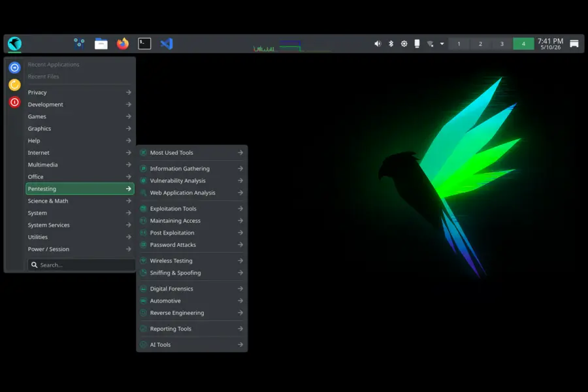This screenshot has height=392, width=588.
Task: Click the gear-shaped tray icon
Action: pos(404,44)
